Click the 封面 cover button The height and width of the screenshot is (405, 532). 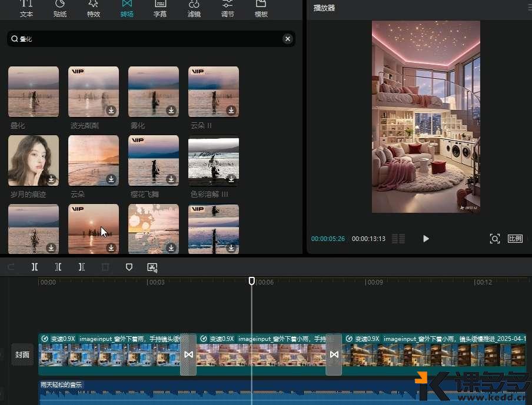[22, 355]
